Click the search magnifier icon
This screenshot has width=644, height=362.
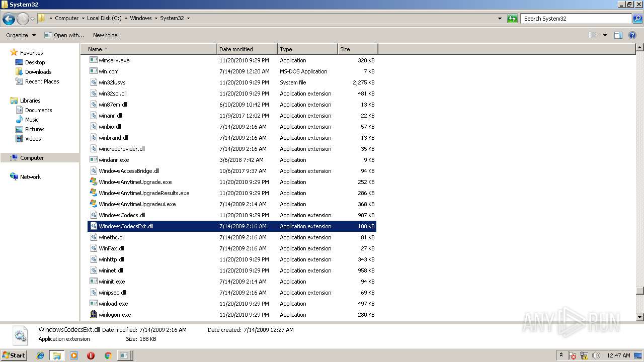(637, 19)
